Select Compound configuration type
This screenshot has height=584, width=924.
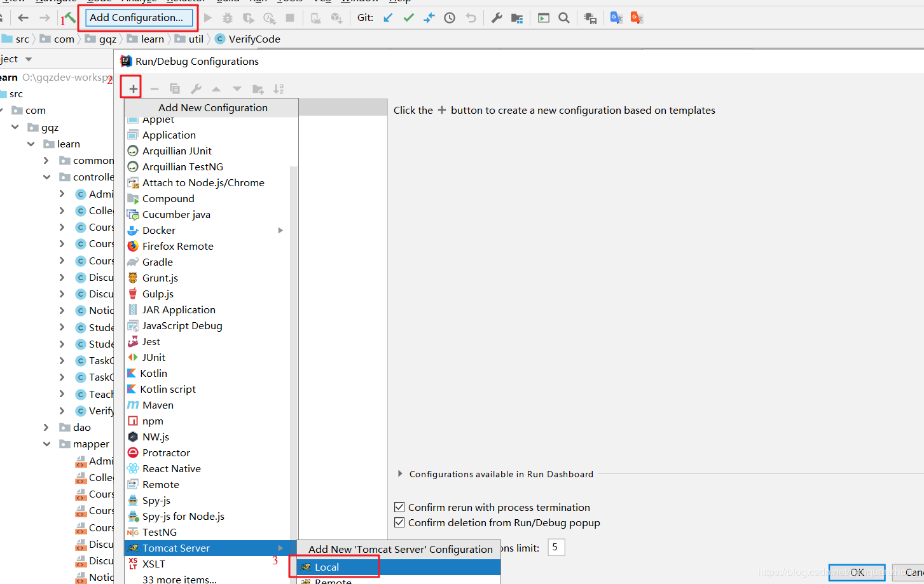(207, 198)
